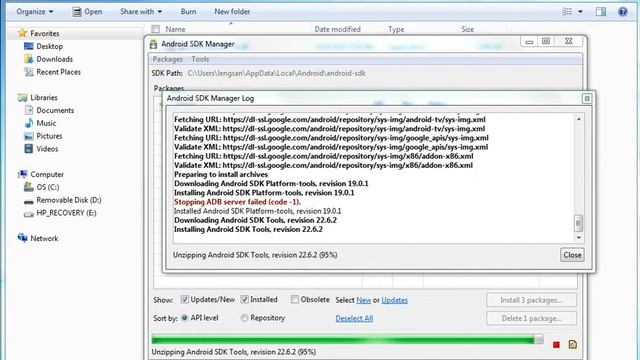The image size is (640, 360).
Task: Check the Explorer select-all checkbox by Name
Action: click(156, 29)
